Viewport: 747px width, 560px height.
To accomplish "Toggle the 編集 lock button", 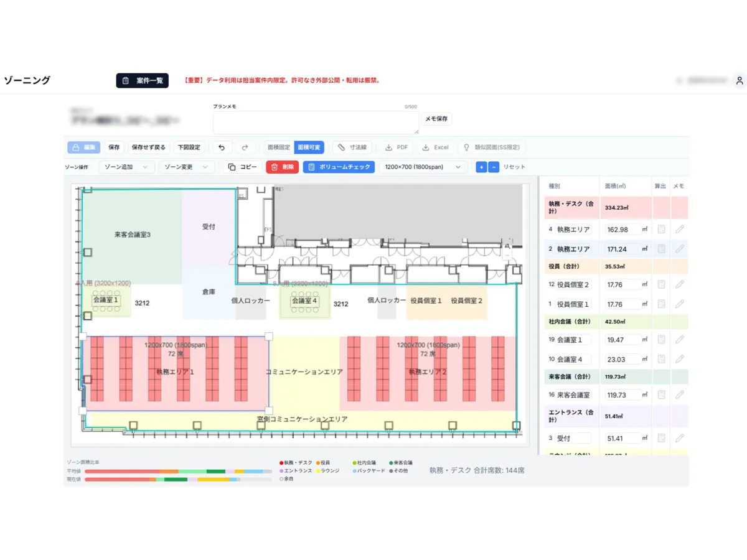I will (x=83, y=147).
